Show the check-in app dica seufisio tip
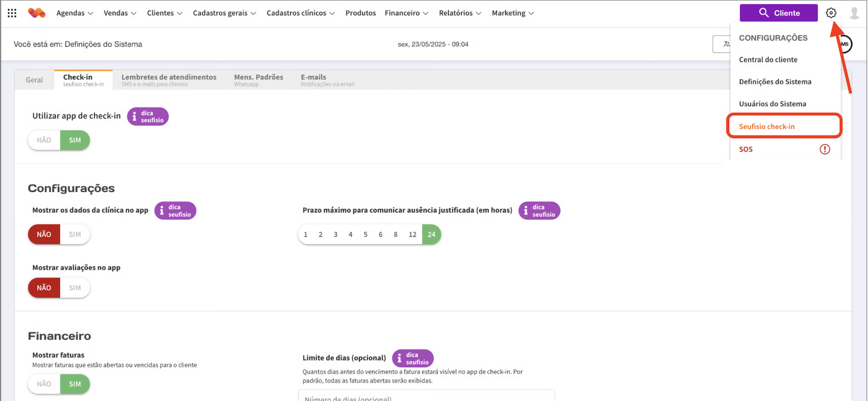The height and width of the screenshot is (401, 868). click(148, 117)
